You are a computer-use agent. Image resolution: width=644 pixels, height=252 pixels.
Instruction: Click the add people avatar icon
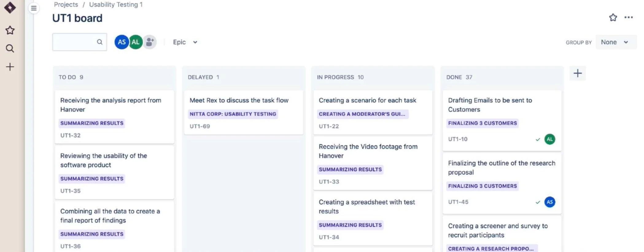pos(150,42)
